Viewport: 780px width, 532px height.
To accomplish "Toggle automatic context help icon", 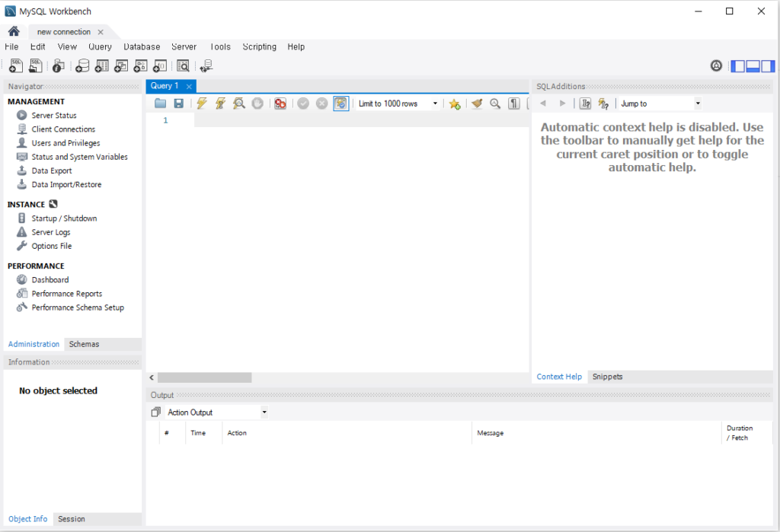I will (x=603, y=104).
